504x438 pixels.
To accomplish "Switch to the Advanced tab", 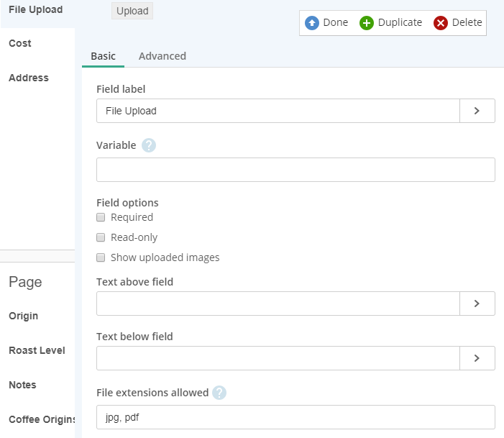I will click(162, 56).
